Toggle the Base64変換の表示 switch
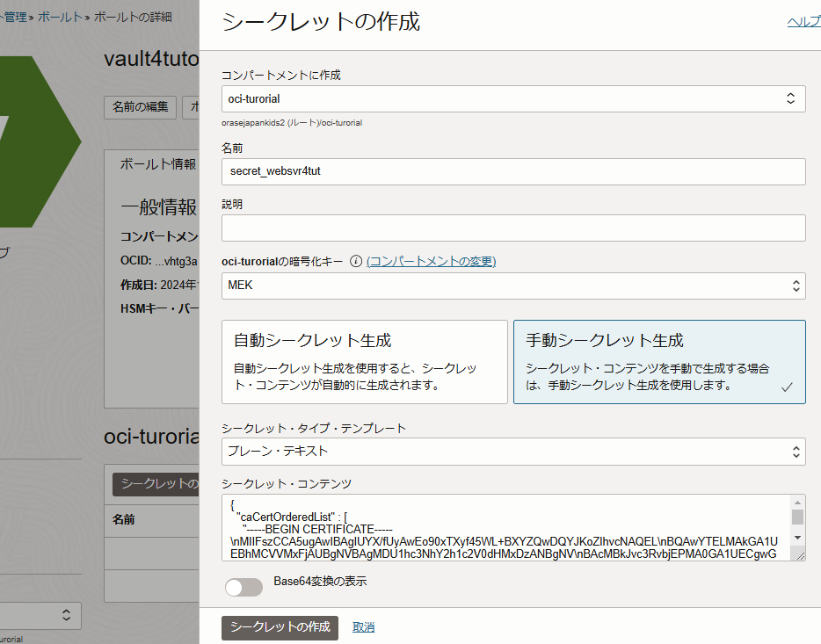 click(x=243, y=587)
